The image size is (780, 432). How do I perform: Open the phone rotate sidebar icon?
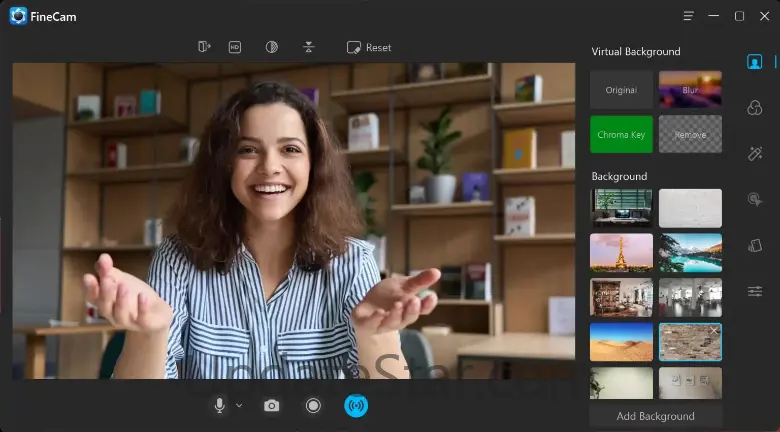(x=755, y=245)
